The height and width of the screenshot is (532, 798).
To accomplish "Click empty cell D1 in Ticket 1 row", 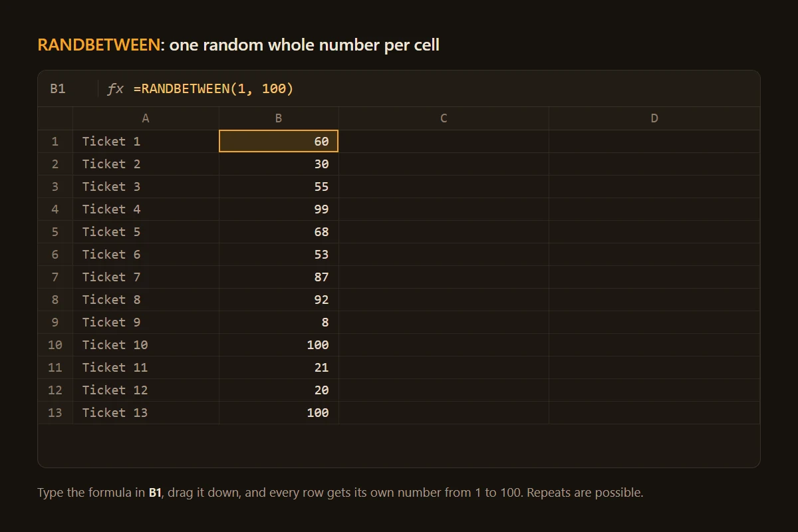I will [654, 141].
